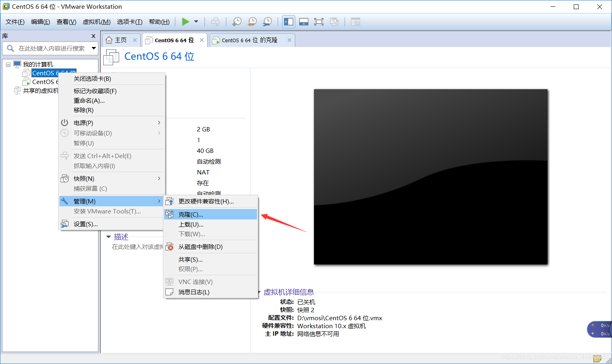Close the CentOS 6 64 位 的克隆 tab
The height and width of the screenshot is (364, 612).
[289, 40]
